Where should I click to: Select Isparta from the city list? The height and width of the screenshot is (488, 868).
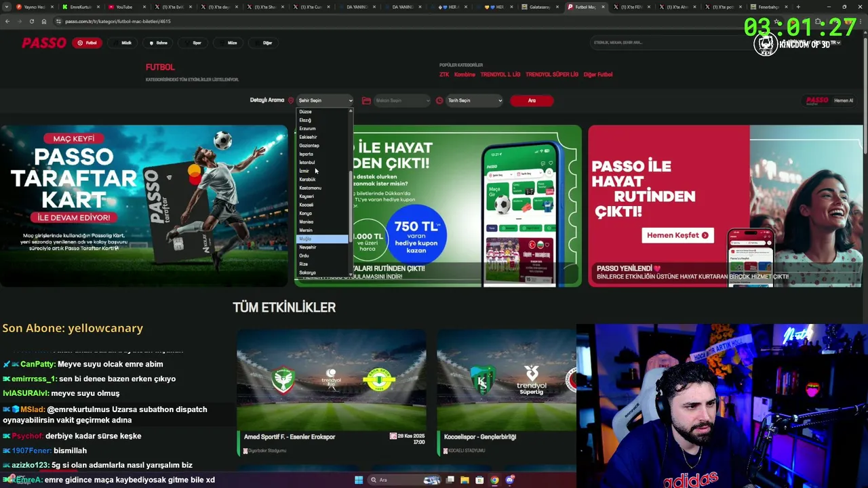click(323, 154)
